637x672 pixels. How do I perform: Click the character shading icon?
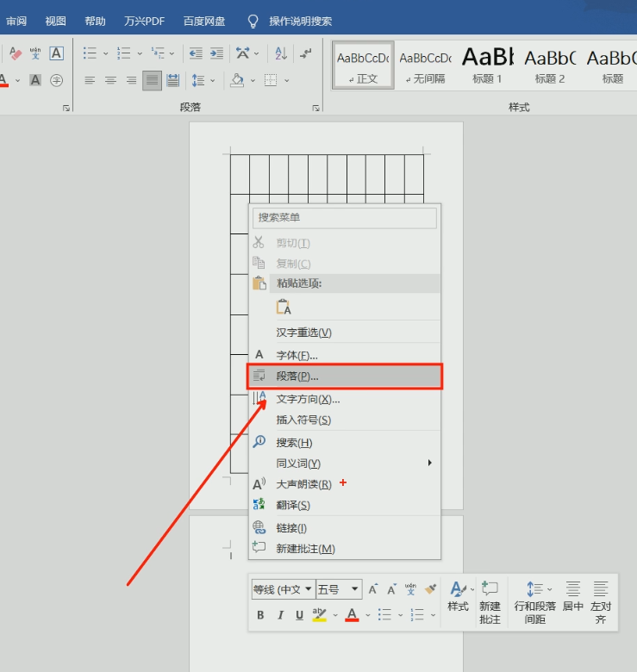point(35,80)
